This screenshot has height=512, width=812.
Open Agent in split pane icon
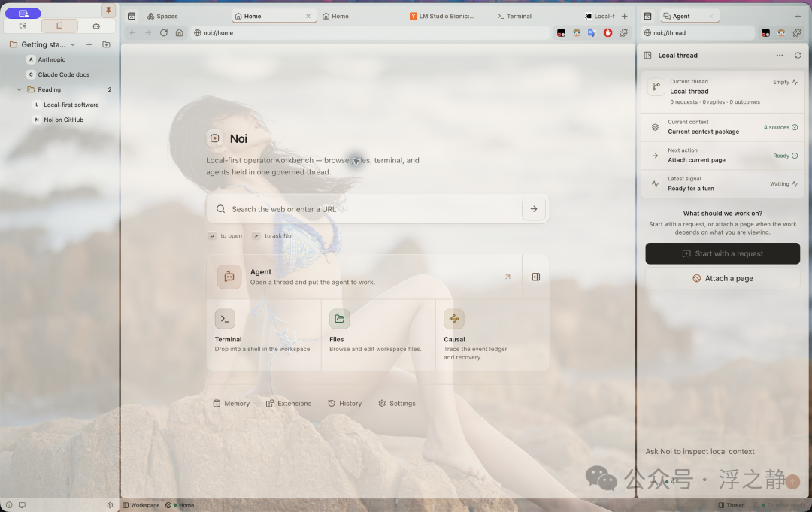[536, 277]
